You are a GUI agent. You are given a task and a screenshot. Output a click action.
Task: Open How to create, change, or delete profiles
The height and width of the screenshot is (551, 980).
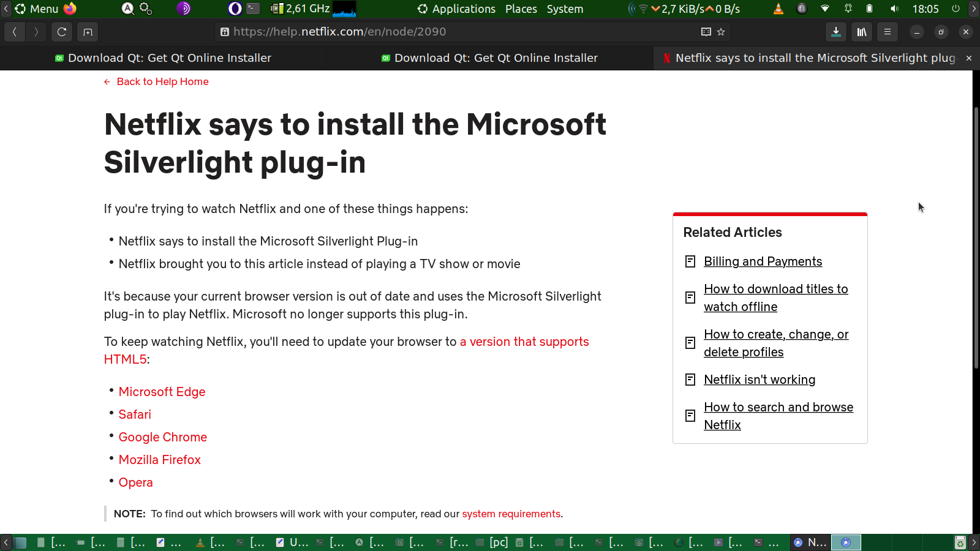[x=776, y=343]
